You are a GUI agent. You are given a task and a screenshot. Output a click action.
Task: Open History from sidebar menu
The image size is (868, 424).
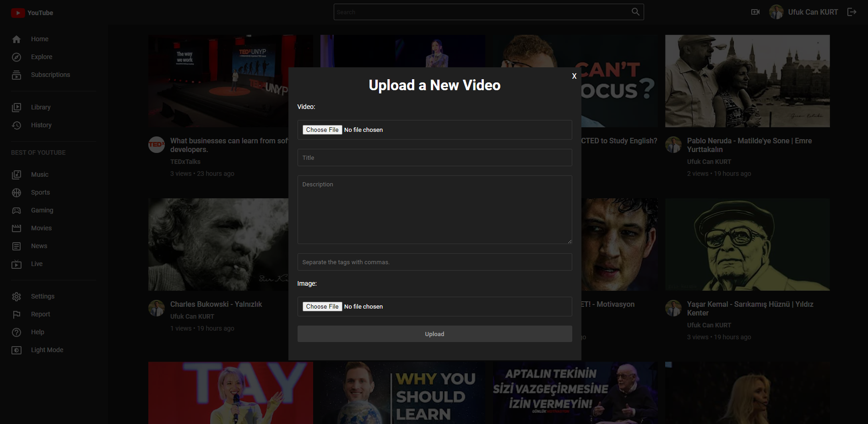(41, 125)
